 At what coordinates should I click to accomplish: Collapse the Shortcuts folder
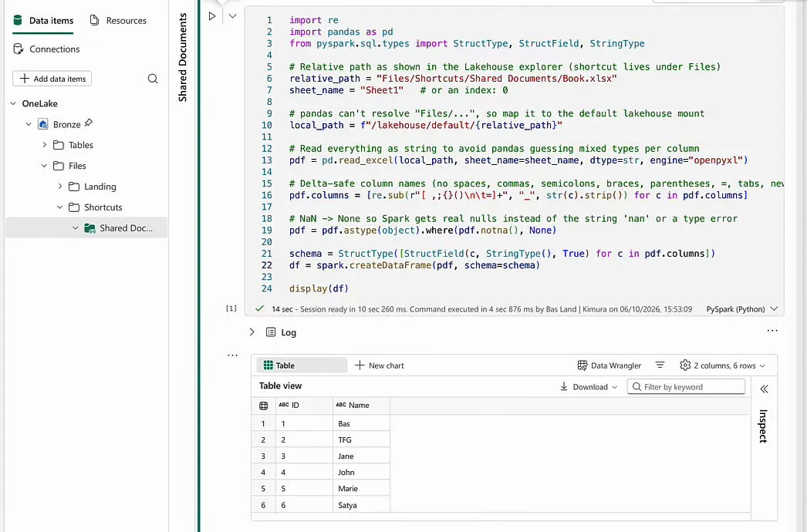(59, 207)
